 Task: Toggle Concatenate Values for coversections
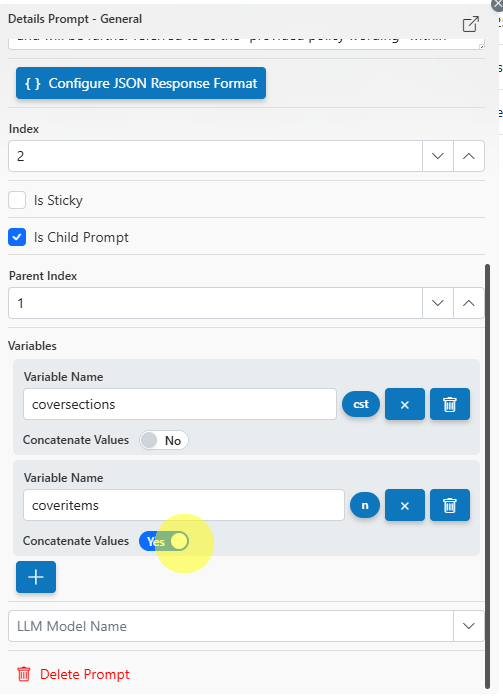pyautogui.click(x=163, y=440)
